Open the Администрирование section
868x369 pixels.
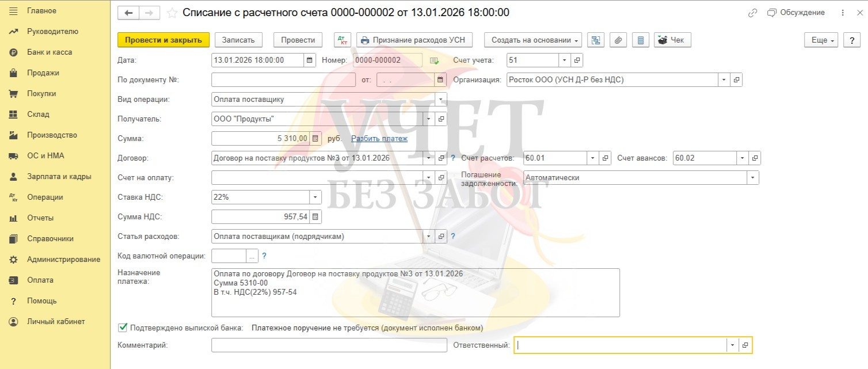[x=63, y=260]
